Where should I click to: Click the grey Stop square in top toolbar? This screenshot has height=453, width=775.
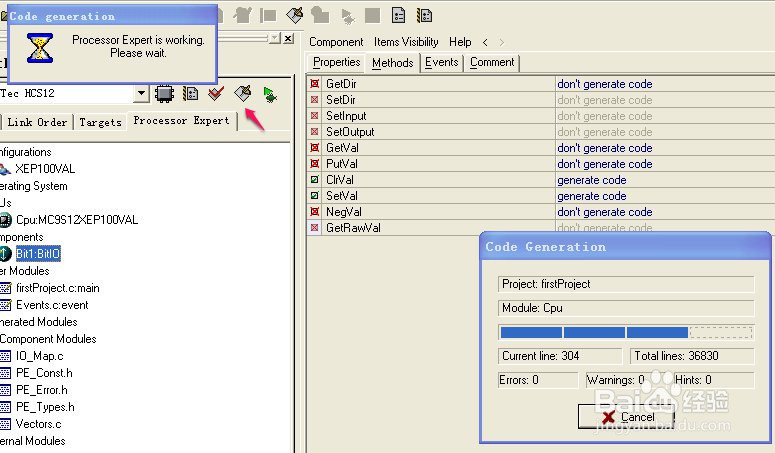[x=372, y=15]
